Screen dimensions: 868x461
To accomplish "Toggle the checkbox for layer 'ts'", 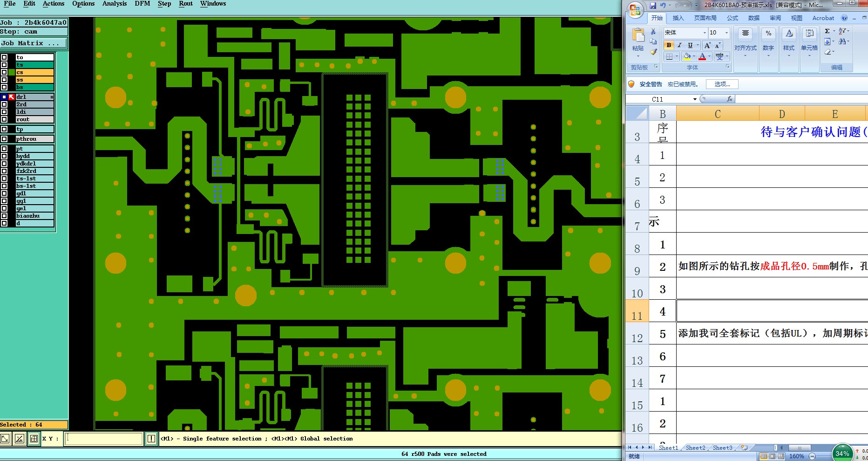I will [4, 65].
